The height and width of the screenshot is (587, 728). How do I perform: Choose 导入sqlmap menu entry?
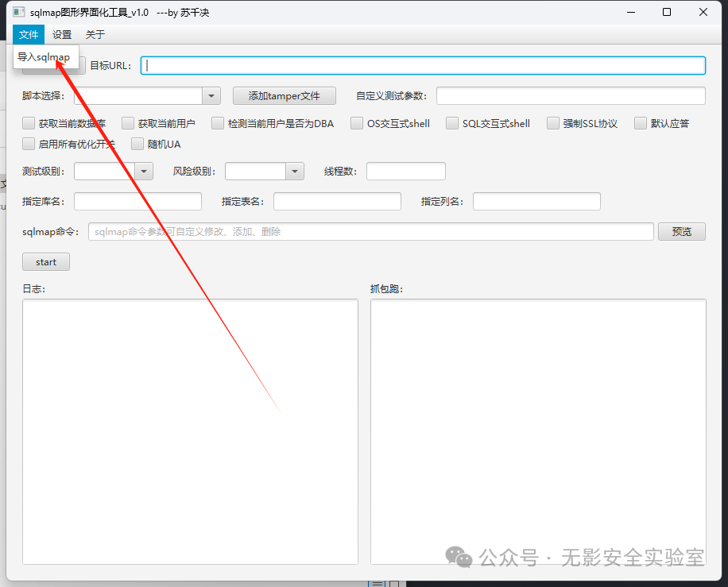[44, 57]
